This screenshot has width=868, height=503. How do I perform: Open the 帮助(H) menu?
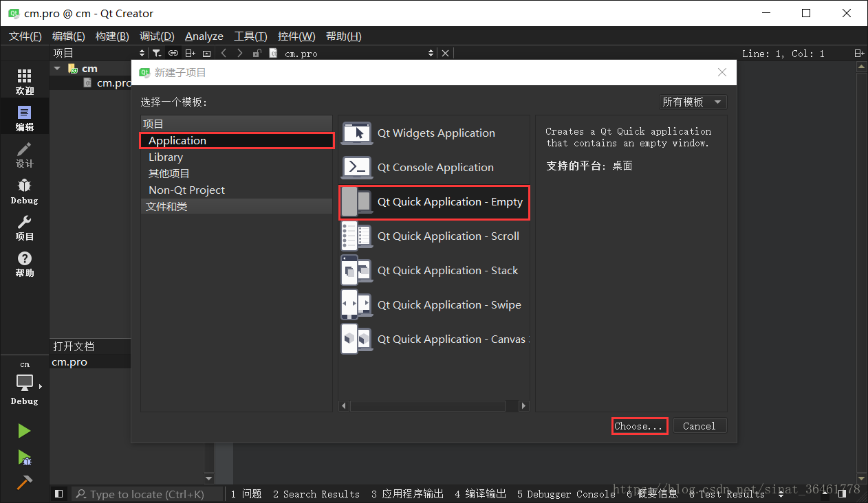343,36
